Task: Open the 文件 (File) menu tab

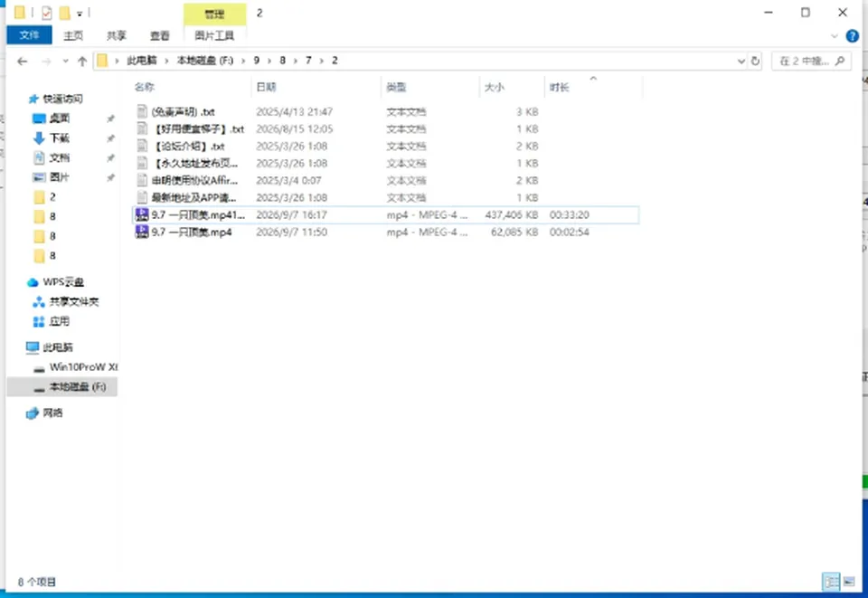Action: click(29, 35)
